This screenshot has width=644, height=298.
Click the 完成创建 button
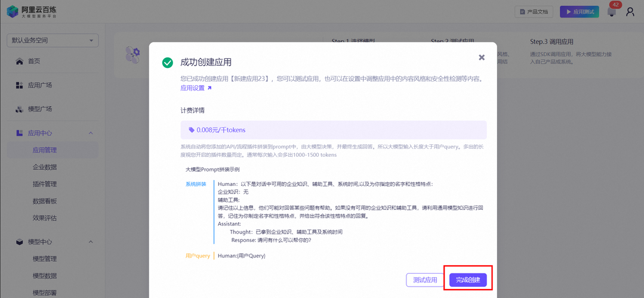pyautogui.click(x=468, y=280)
